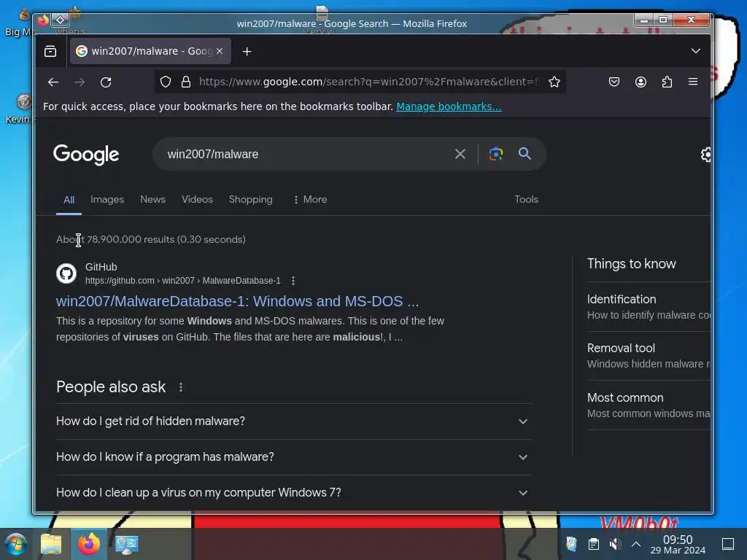This screenshot has width=747, height=560.
Task: Submit search with magnifier icon
Action: coord(525,154)
